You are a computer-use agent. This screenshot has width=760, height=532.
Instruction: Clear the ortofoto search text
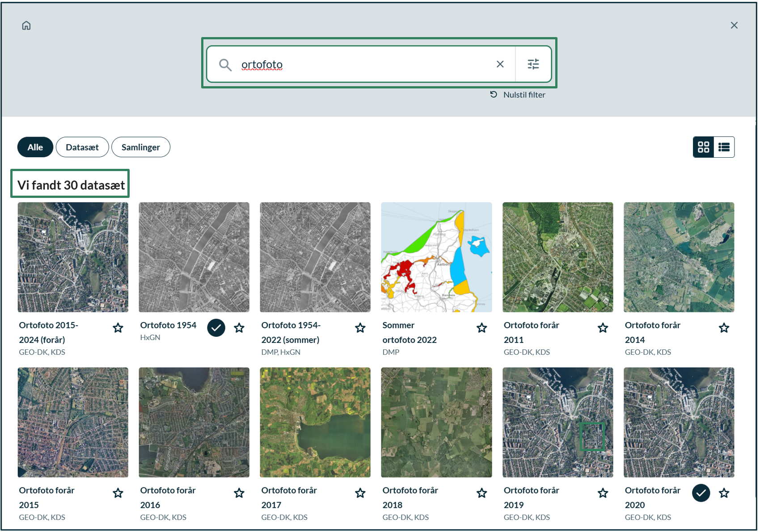pos(500,64)
